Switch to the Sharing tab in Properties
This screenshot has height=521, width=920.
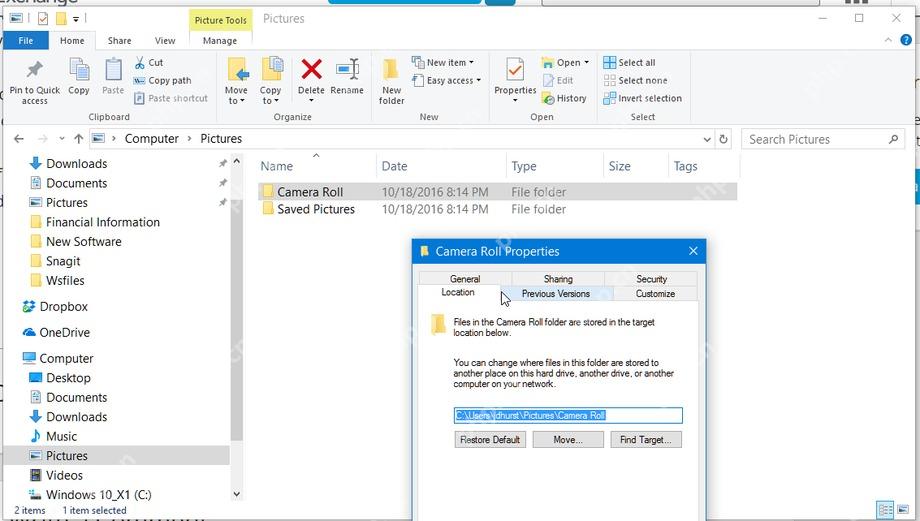pyautogui.click(x=558, y=279)
